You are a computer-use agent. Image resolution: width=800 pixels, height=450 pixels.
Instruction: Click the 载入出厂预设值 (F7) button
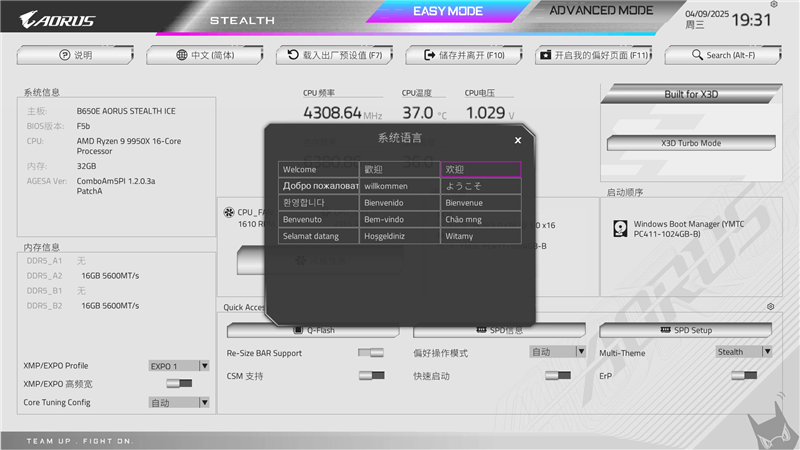(334, 55)
